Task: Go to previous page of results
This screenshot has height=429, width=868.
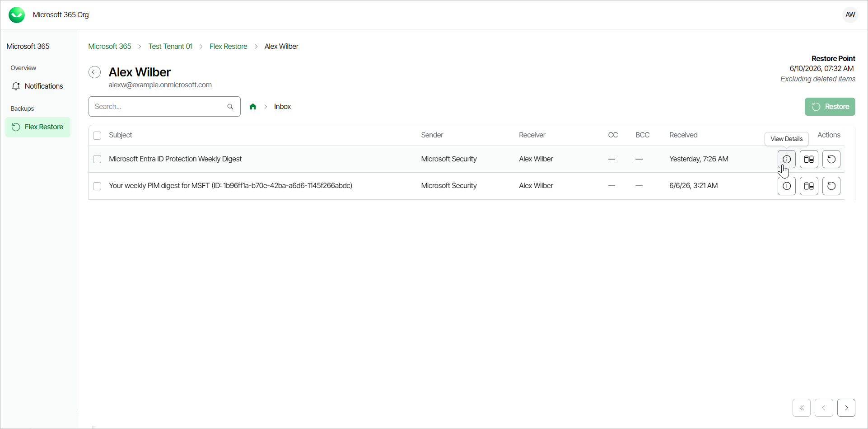Action: click(x=824, y=408)
